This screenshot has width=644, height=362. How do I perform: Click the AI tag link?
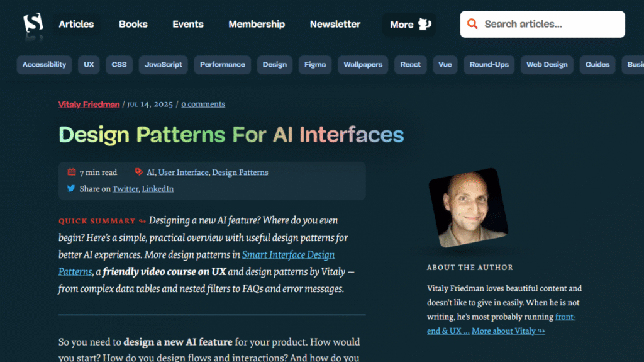(x=151, y=173)
